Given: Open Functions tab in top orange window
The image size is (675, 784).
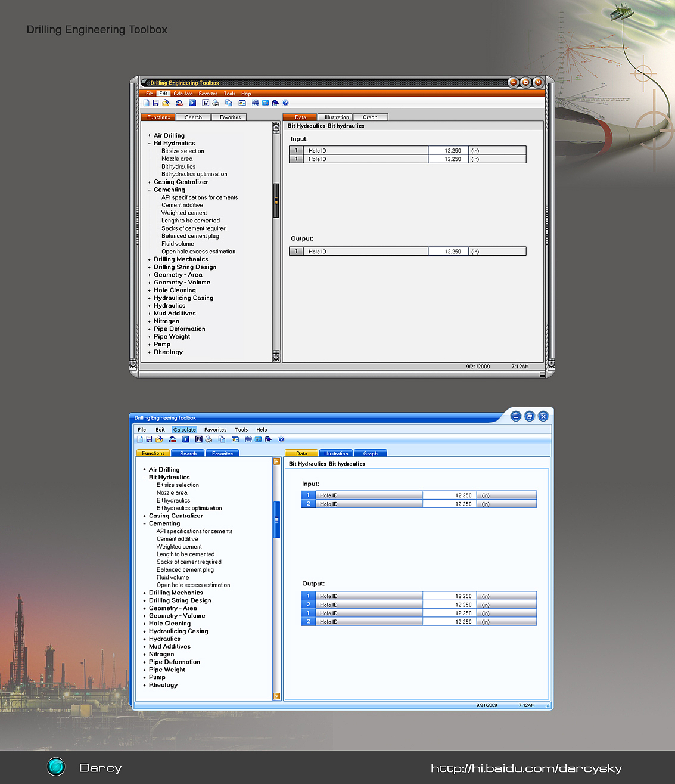Looking at the screenshot, I should tap(159, 117).
